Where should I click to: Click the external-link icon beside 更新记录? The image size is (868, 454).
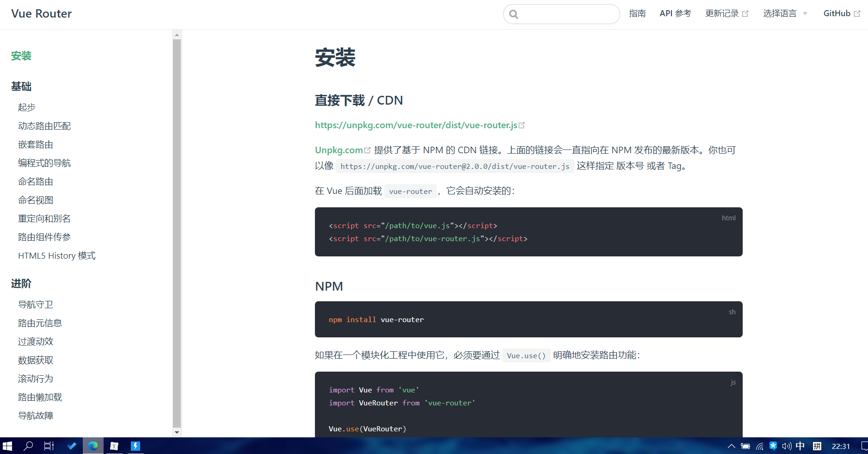point(745,14)
